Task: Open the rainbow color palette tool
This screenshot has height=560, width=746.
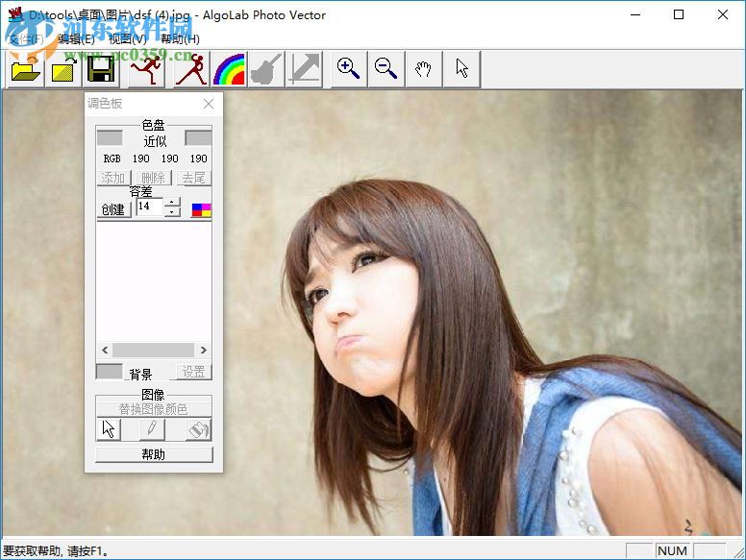Action: [229, 69]
